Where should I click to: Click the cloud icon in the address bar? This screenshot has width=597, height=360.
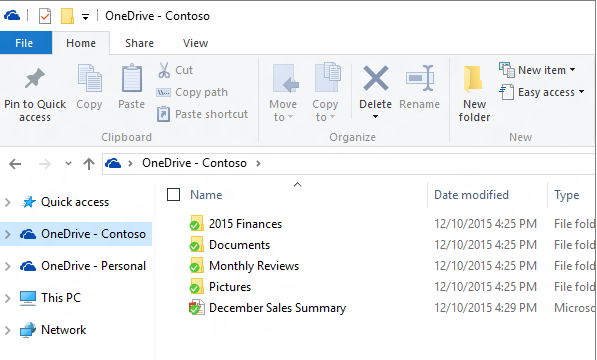pos(113,163)
